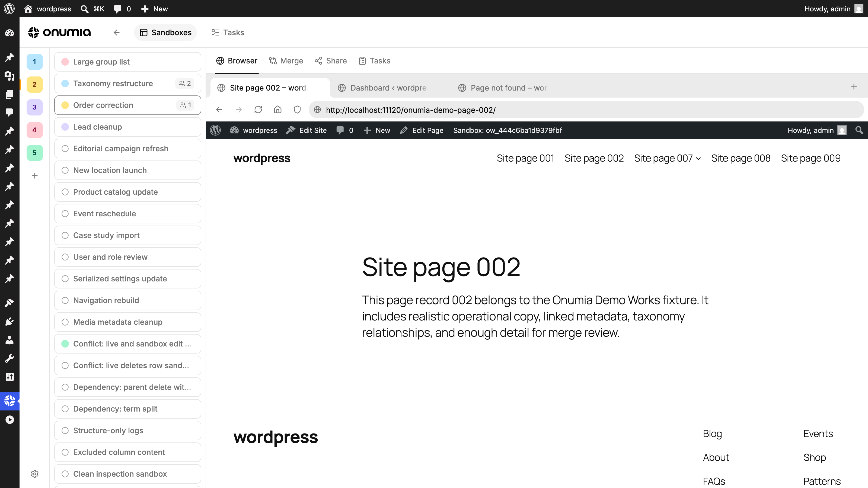Open Onumia plugin icon in left sidebar
The width and height of the screenshot is (868, 488).
click(x=9, y=401)
